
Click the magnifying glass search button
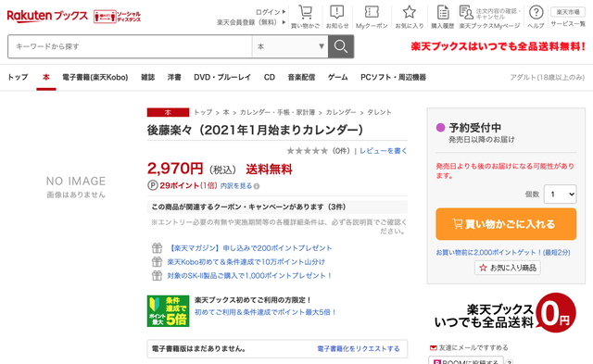pyautogui.click(x=341, y=46)
